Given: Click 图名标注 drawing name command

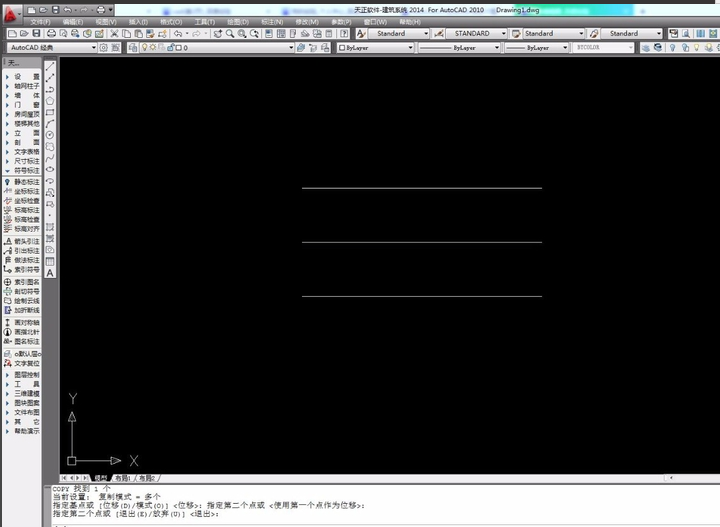Looking at the screenshot, I should [22, 342].
